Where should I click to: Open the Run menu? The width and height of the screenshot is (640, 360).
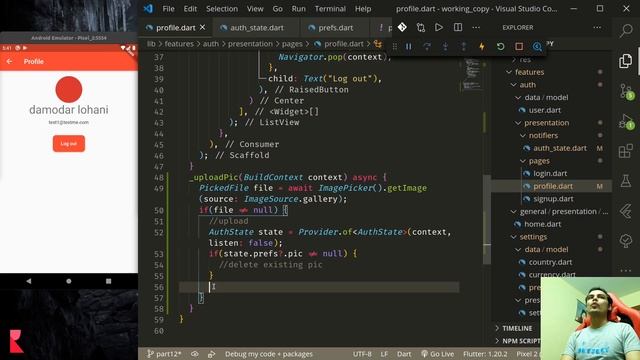tap(298, 9)
